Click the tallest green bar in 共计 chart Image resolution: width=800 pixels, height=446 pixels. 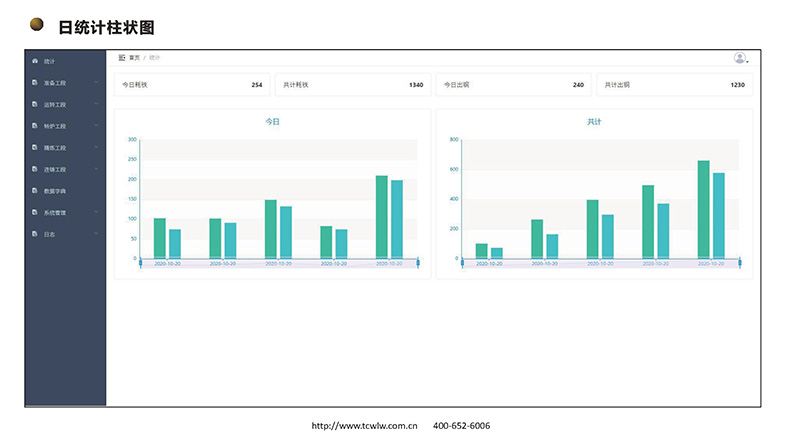[704, 210]
